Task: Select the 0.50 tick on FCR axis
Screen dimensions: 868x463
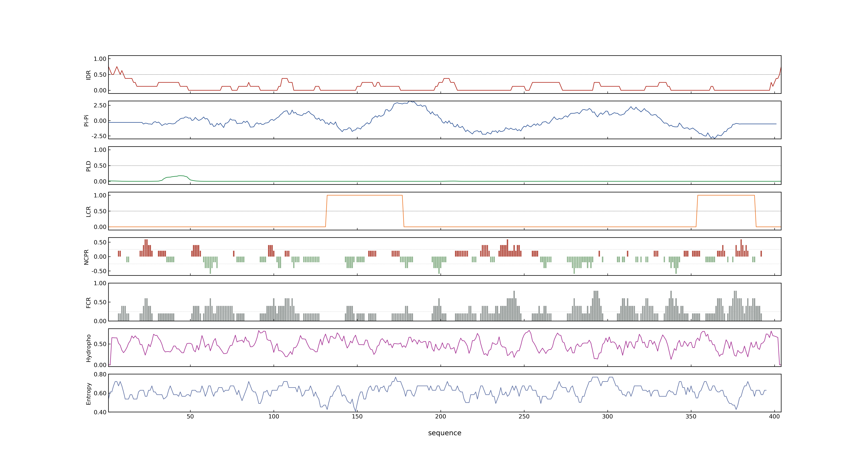Action: (100, 302)
